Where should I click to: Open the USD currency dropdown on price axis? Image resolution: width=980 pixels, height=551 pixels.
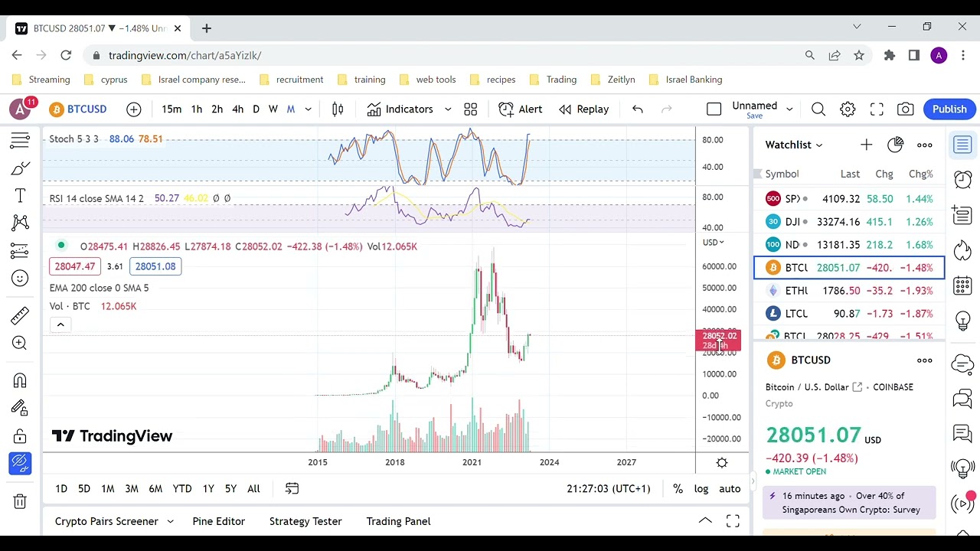click(714, 243)
